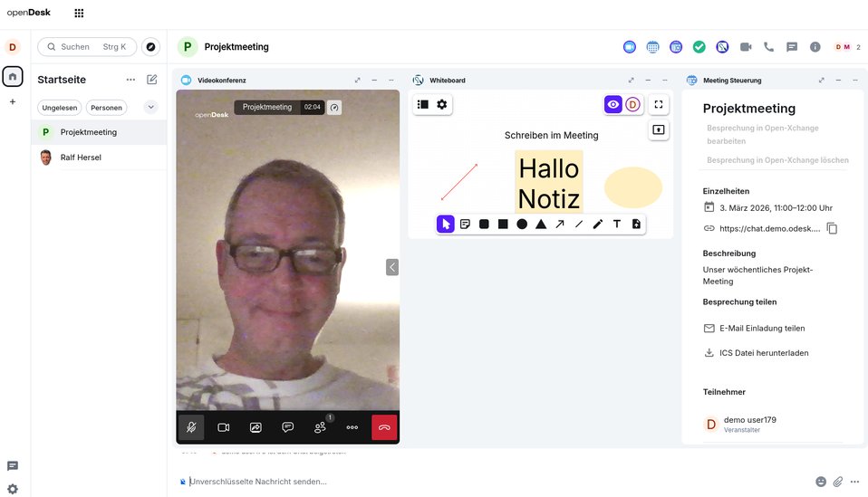Expand the filter chevron next to Personen

(x=151, y=107)
